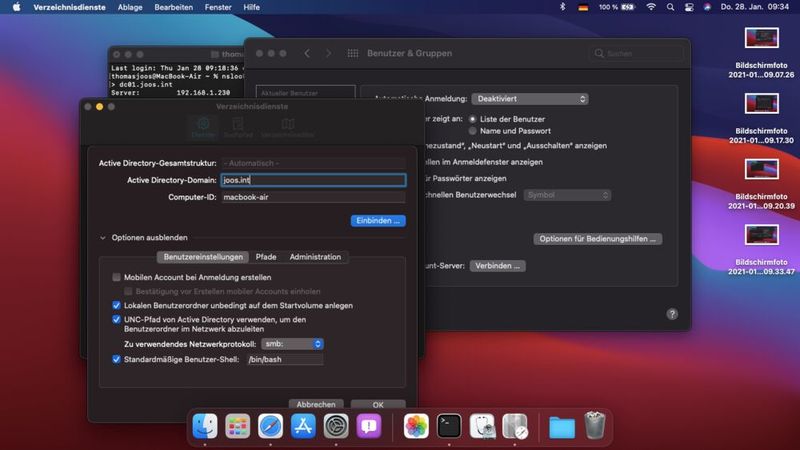Open the Fenster menu
Screen dimensions: 800x450
[x=218, y=7]
